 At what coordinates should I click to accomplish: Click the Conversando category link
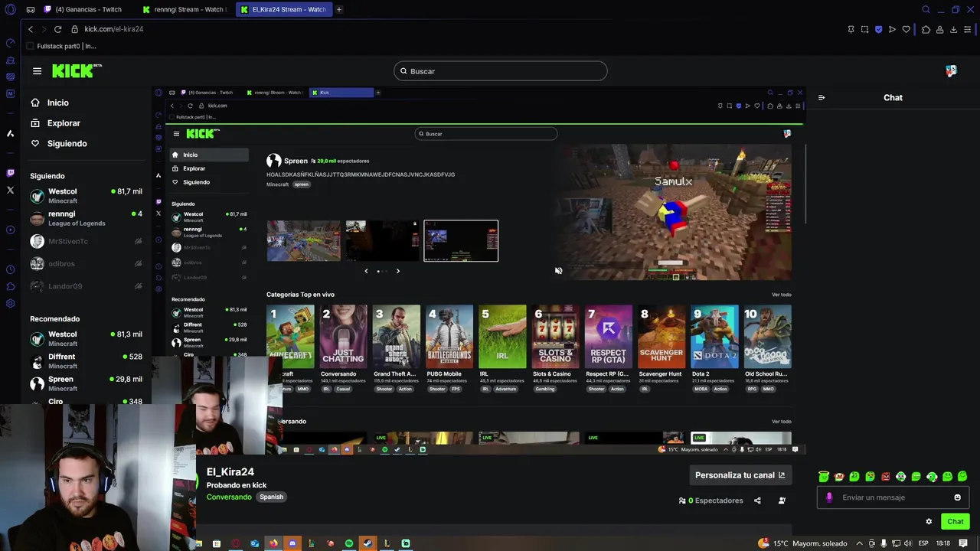pos(229,497)
